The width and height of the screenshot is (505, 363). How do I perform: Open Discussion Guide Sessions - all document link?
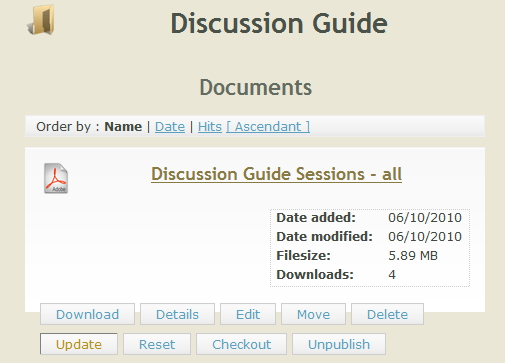coord(276,174)
